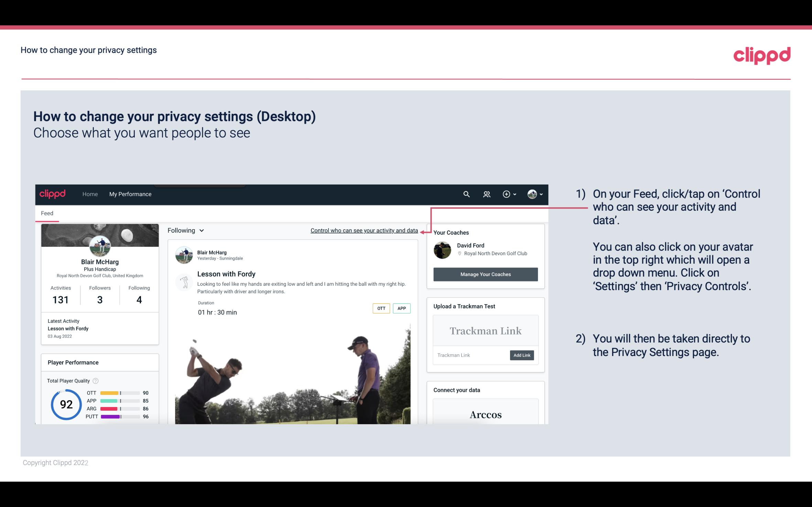
Task: Select the My Performance tab
Action: point(130,194)
